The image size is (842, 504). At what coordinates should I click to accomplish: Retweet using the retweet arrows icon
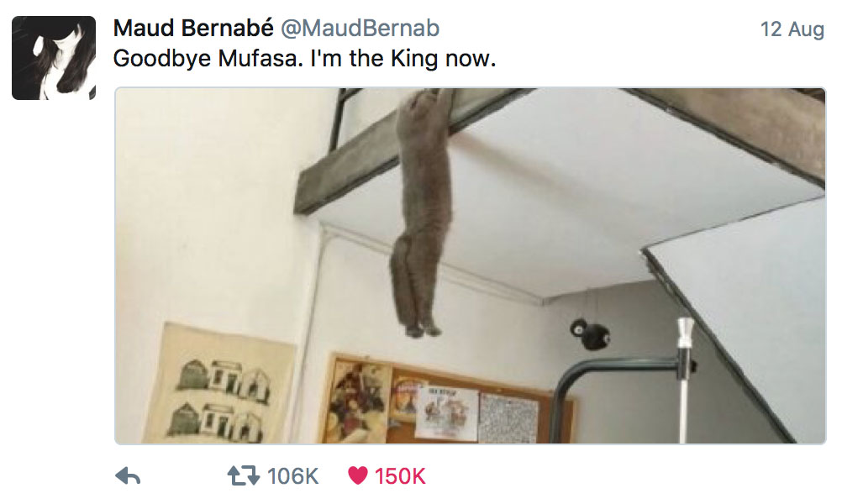point(243,476)
